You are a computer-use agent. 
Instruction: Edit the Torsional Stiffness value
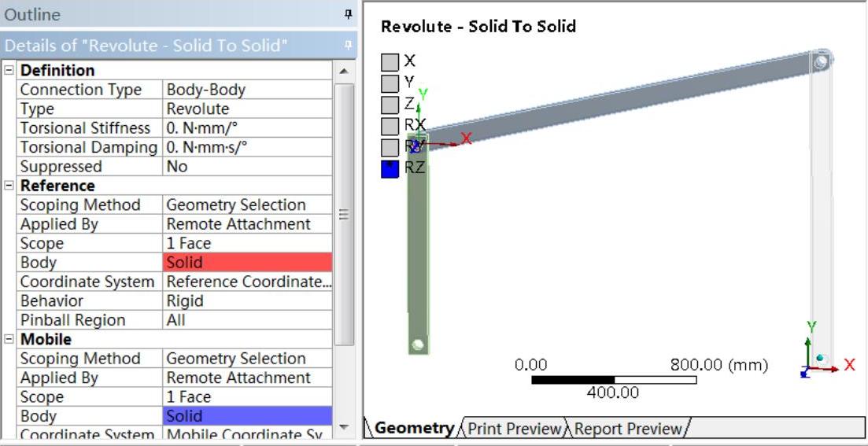click(x=247, y=128)
